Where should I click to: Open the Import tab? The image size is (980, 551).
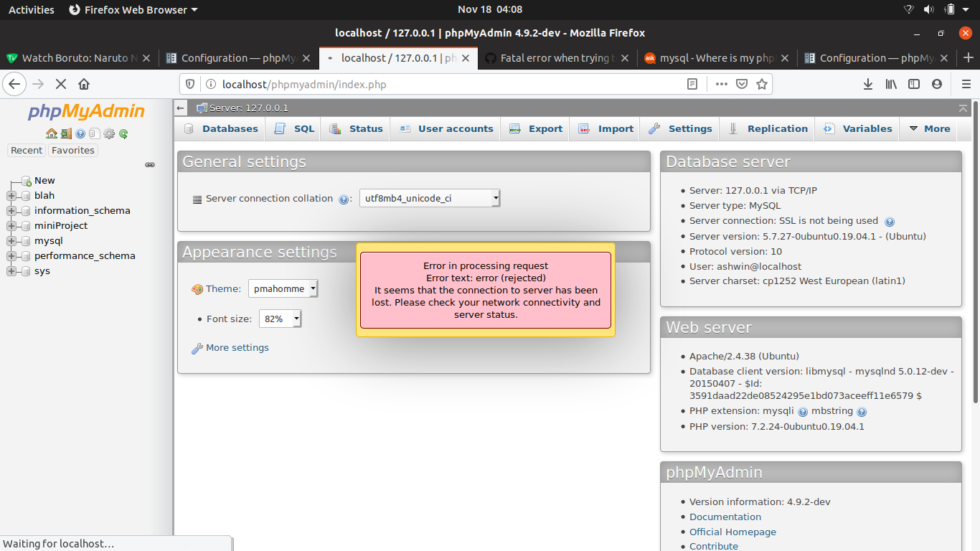(x=606, y=129)
